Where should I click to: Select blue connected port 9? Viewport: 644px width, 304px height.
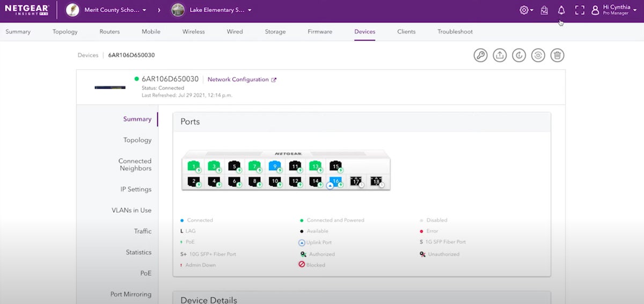click(x=275, y=166)
